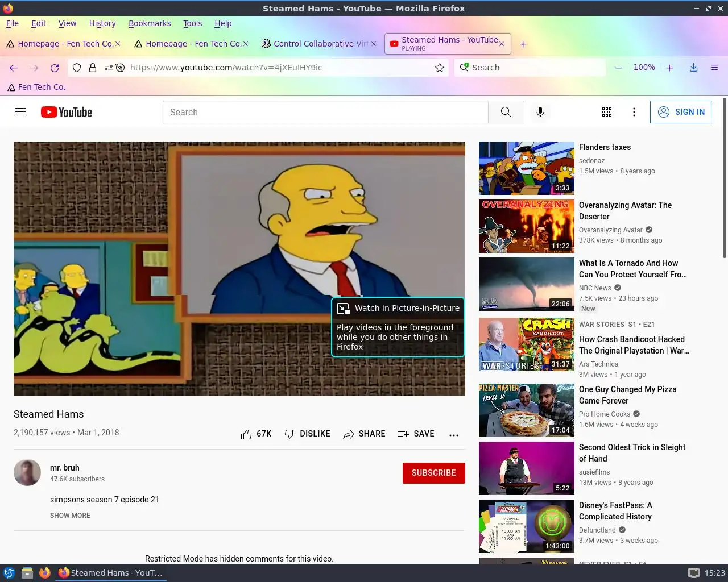728x582 pixels.
Task: Open YouTube apps grid icon
Action: point(607,112)
